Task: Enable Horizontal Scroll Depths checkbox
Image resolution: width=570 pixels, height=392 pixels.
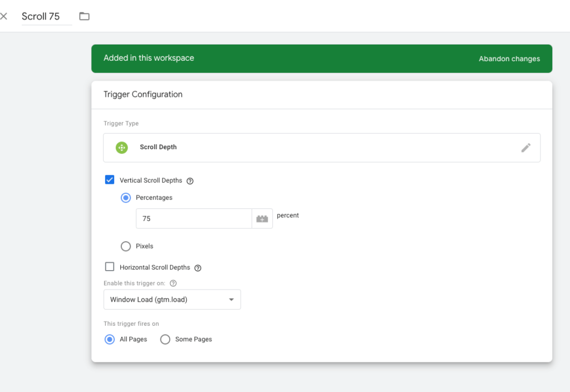Action: pos(110,267)
